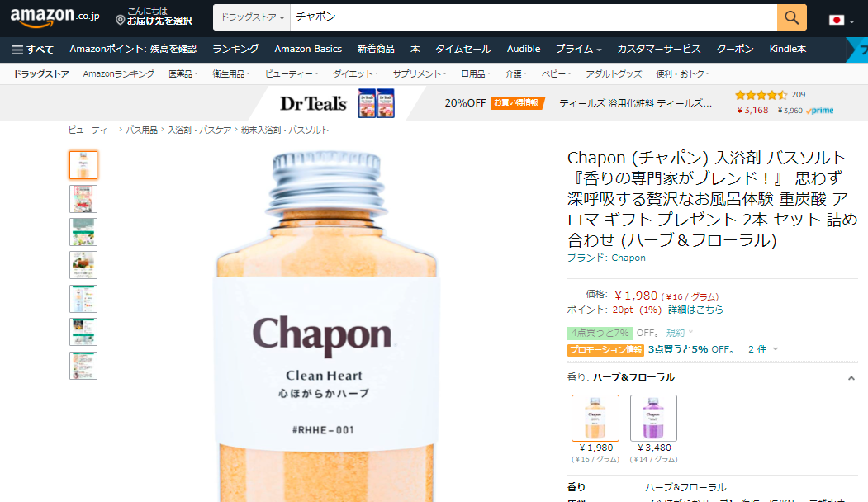Choose the purple ¥3,480 scent variant
868x502 pixels.
[653, 418]
